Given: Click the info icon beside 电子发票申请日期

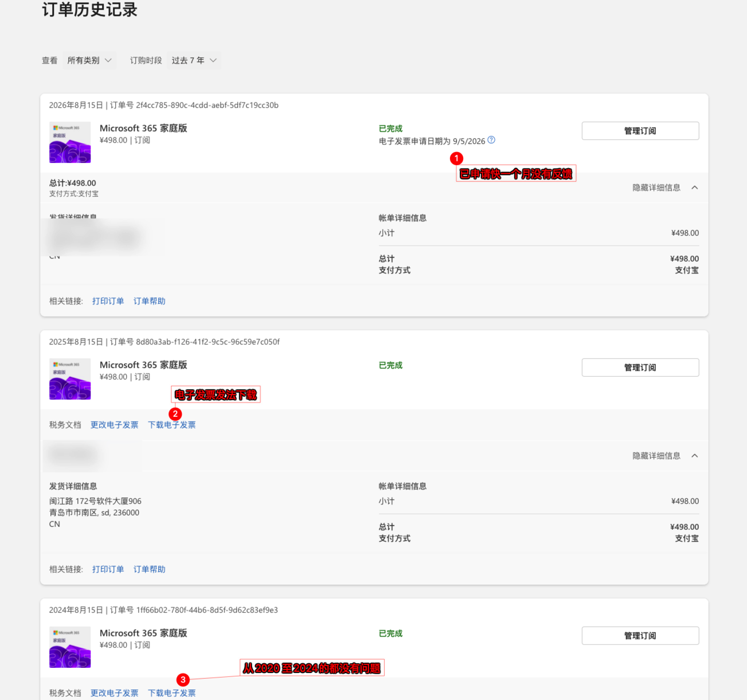Looking at the screenshot, I should click(x=491, y=140).
